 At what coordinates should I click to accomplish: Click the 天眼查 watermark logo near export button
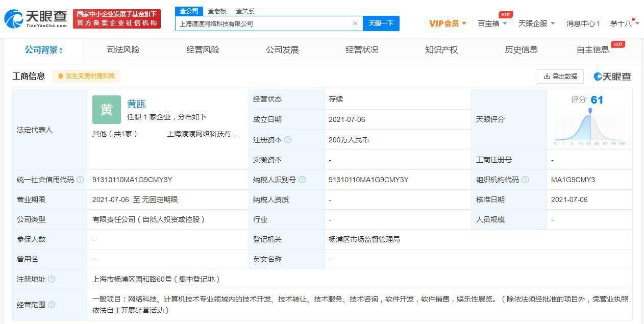click(x=612, y=77)
